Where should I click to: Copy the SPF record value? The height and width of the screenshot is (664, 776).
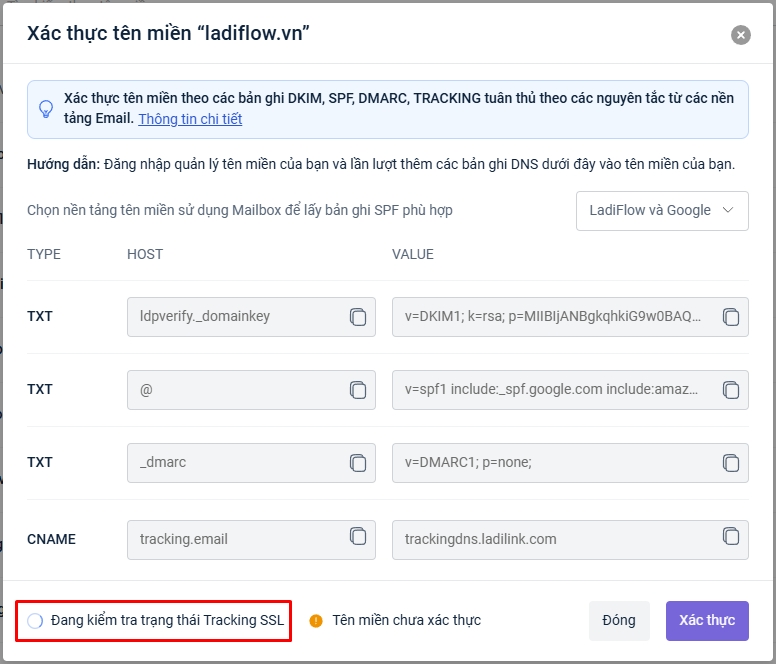(731, 390)
